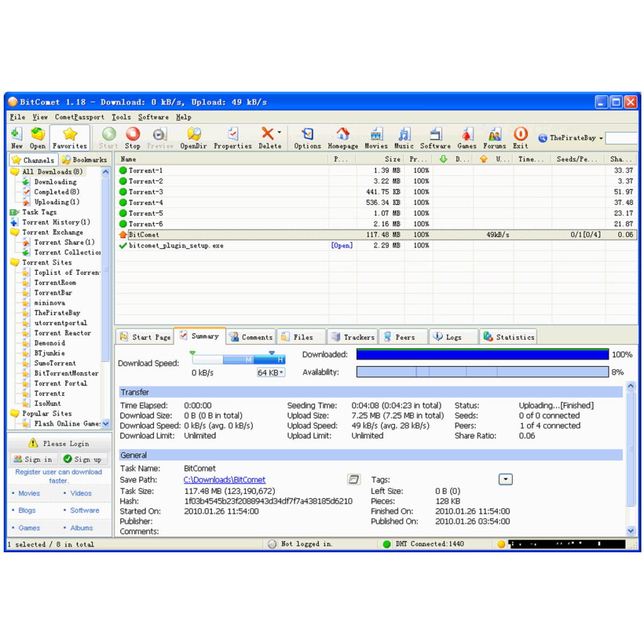Go to Homepage via toolbar icon
Image resolution: width=644 pixels, height=644 pixels.
pos(343,138)
